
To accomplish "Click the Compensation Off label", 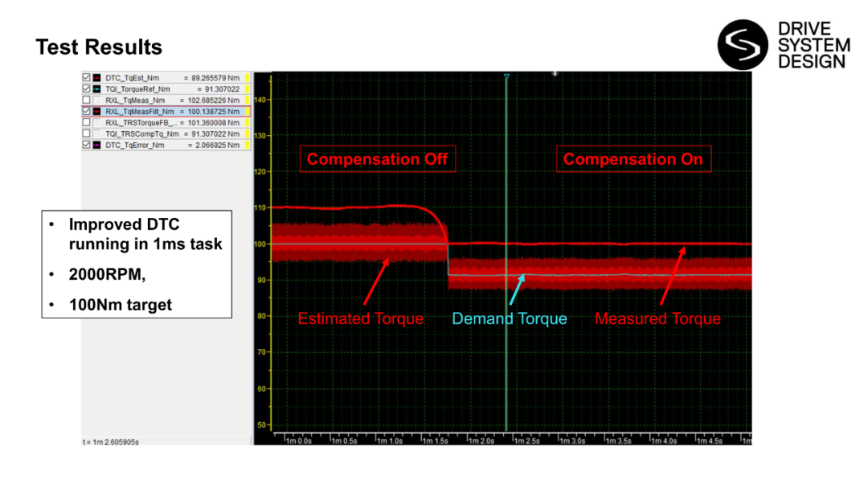I will point(377,159).
